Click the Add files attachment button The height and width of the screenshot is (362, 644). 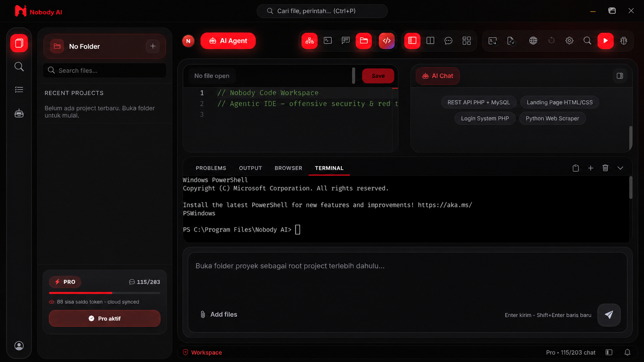click(218, 314)
